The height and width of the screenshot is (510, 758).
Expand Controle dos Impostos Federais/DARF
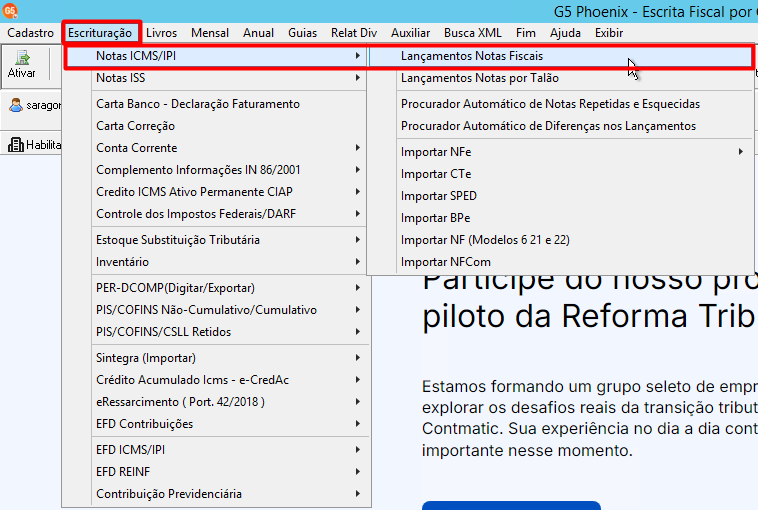tap(216, 214)
